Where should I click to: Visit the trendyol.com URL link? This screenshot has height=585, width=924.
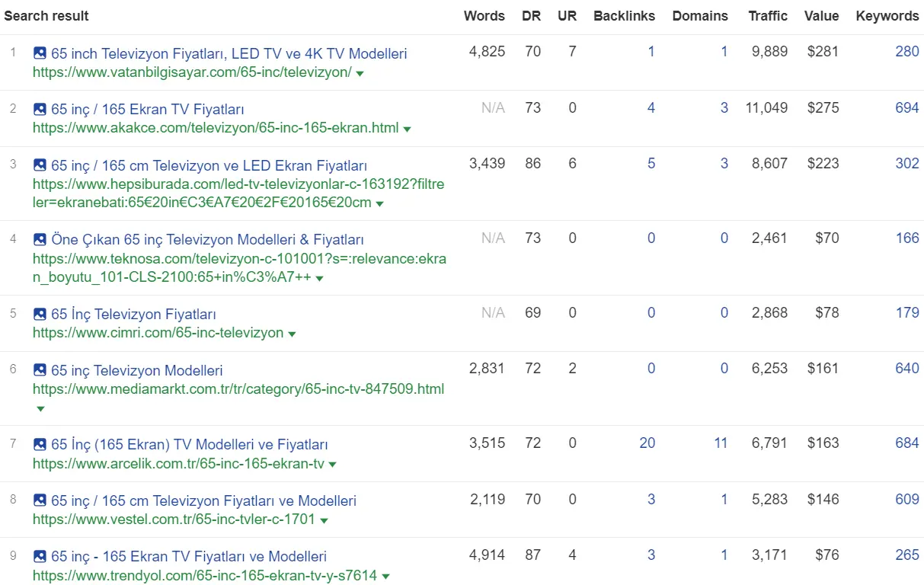click(205, 576)
